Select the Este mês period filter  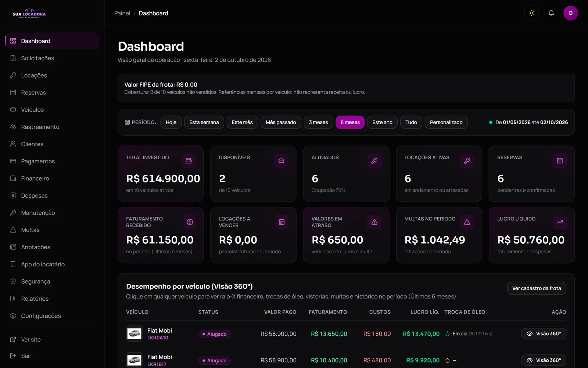(x=242, y=122)
